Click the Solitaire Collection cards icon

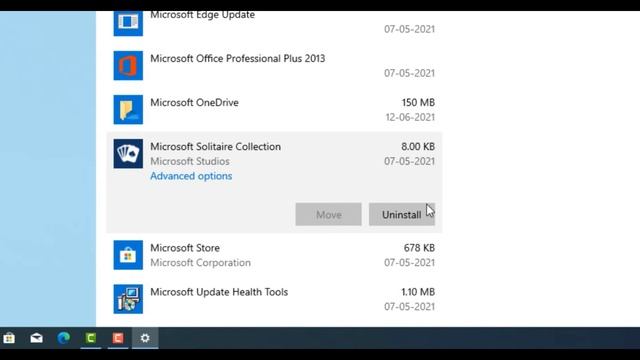128,154
